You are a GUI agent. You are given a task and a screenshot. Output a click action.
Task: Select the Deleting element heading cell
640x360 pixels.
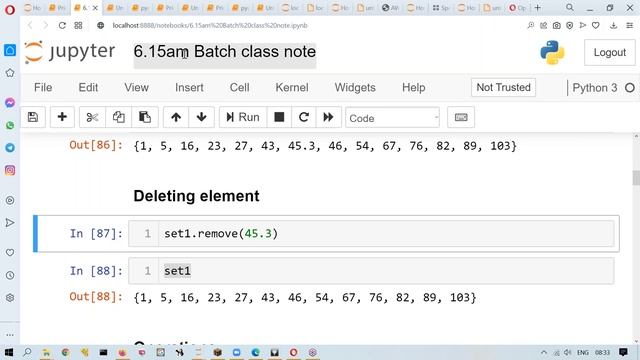point(196,196)
